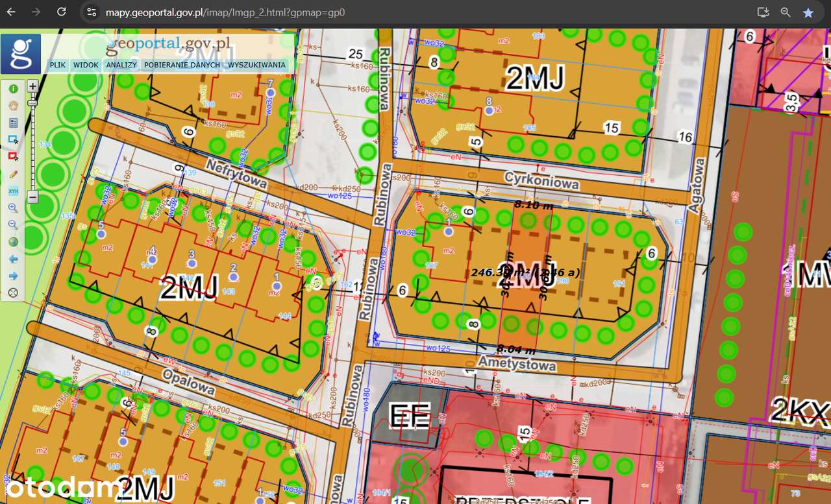Image resolution: width=831 pixels, height=504 pixels.
Task: Click the zoom level slider handle
Action: [x=31, y=103]
